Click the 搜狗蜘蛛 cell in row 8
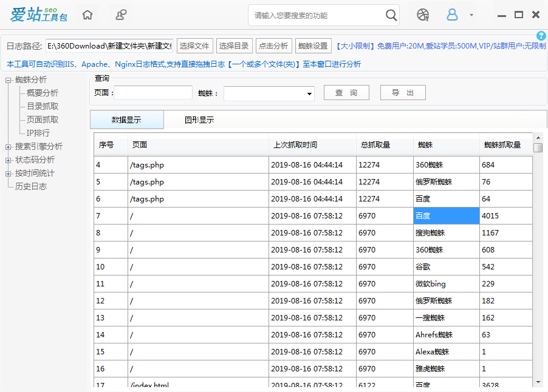Viewport: 548px width, 392px height. (x=447, y=233)
